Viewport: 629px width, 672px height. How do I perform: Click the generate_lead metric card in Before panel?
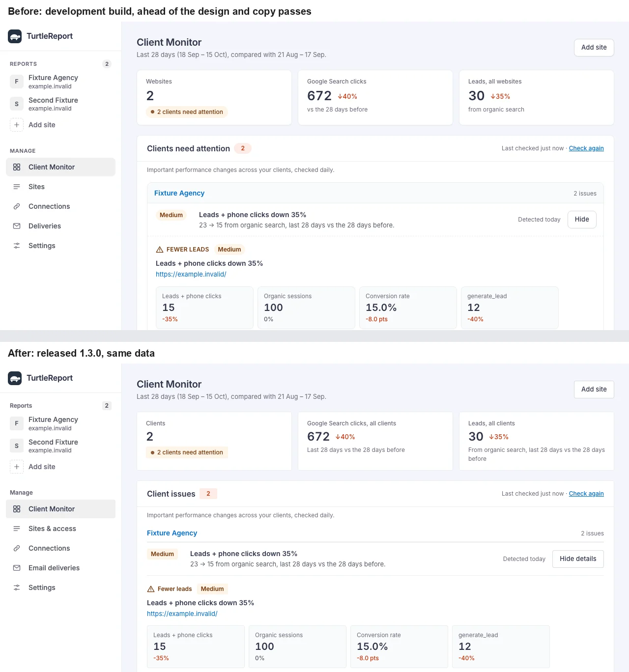pyautogui.click(x=510, y=308)
